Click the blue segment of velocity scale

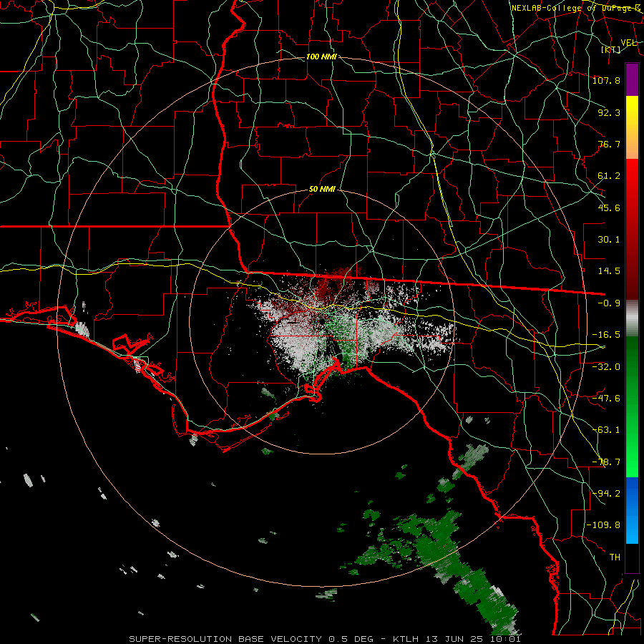point(632,510)
